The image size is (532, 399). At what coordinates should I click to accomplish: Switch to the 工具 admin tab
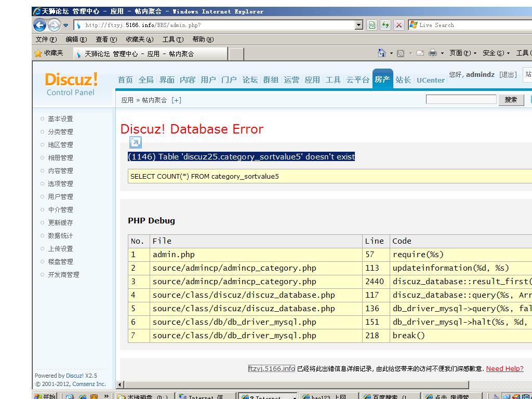point(333,79)
